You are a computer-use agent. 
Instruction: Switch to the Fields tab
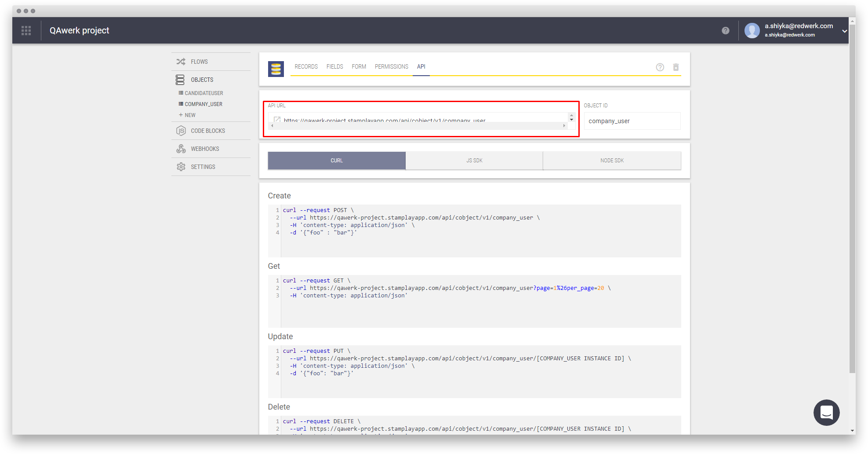334,66
